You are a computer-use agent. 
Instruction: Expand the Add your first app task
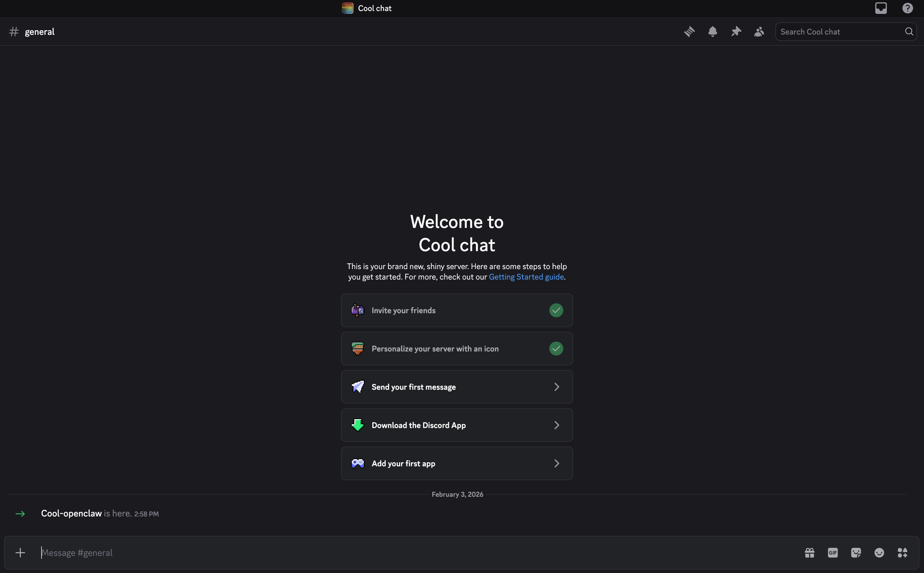coord(456,463)
